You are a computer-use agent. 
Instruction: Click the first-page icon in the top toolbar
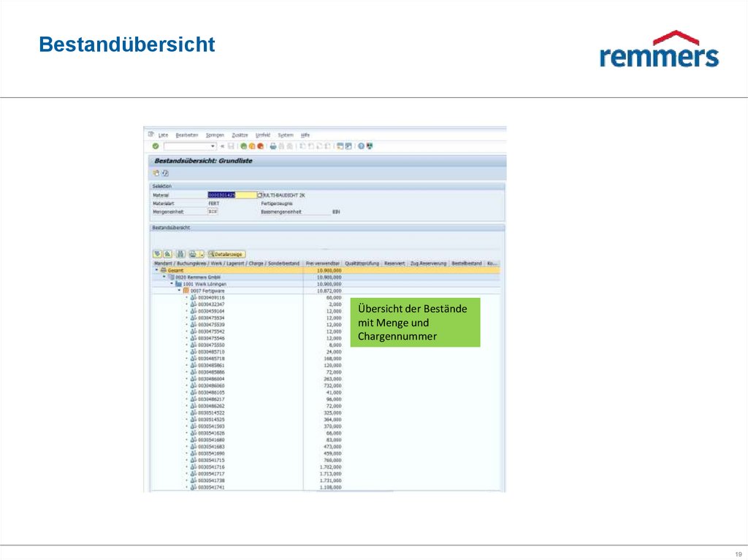click(302, 146)
